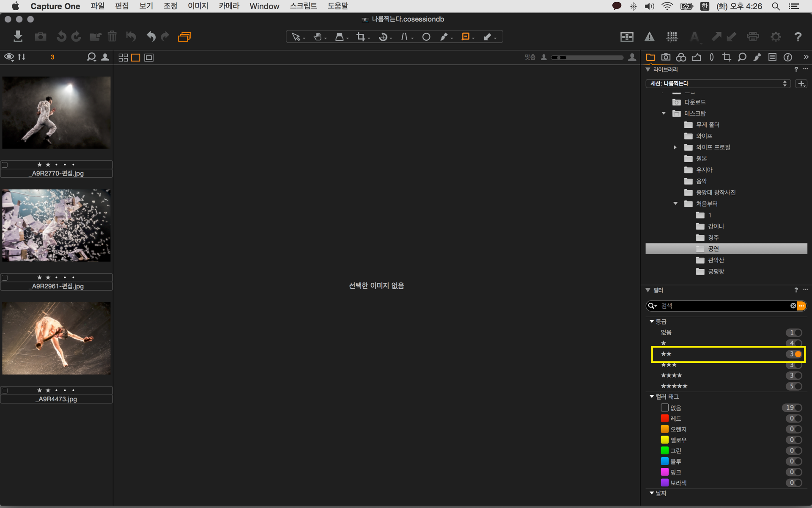This screenshot has height=508, width=812.
Task: Open the 카메라 menu
Action: click(229, 6)
